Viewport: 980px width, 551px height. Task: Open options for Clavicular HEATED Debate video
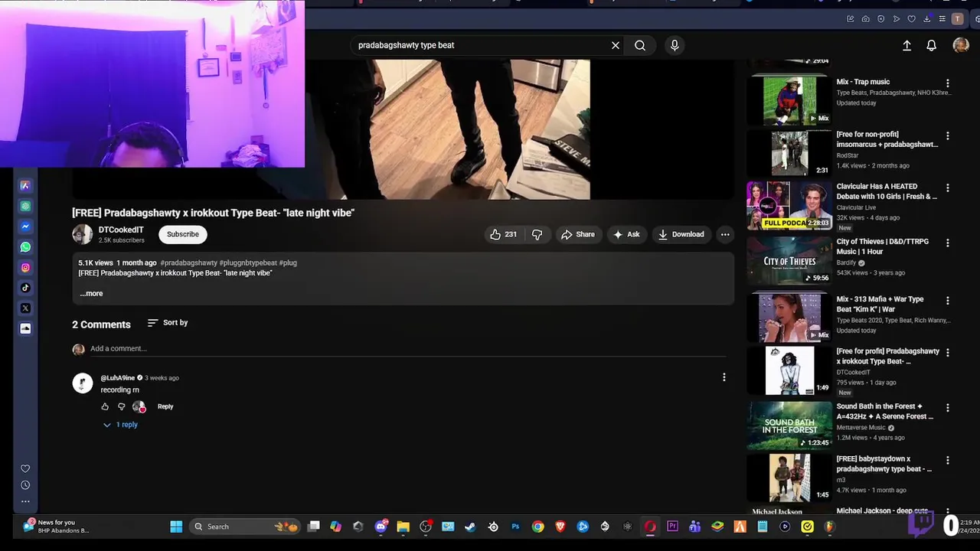(947, 188)
